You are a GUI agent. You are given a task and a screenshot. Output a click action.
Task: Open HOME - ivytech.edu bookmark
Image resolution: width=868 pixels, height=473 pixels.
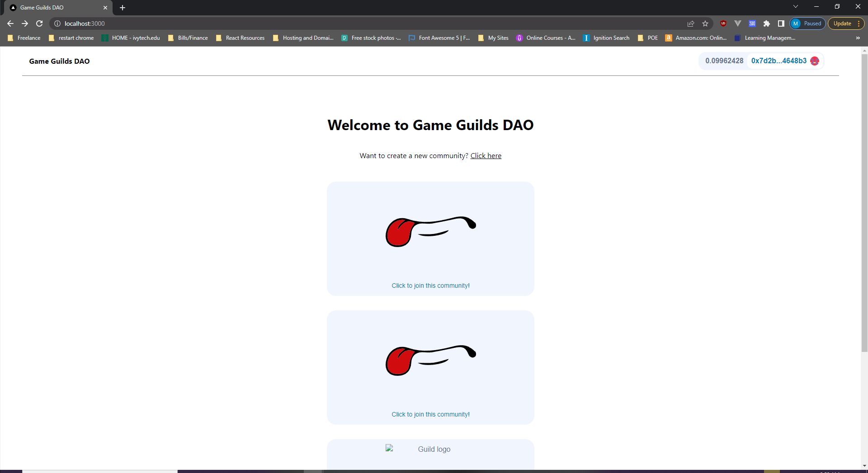(131, 38)
